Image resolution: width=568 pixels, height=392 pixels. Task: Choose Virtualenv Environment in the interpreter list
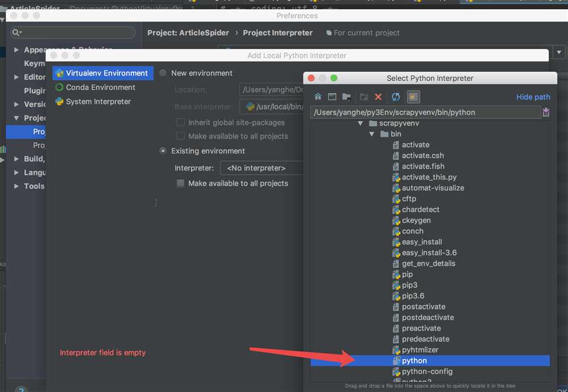103,73
